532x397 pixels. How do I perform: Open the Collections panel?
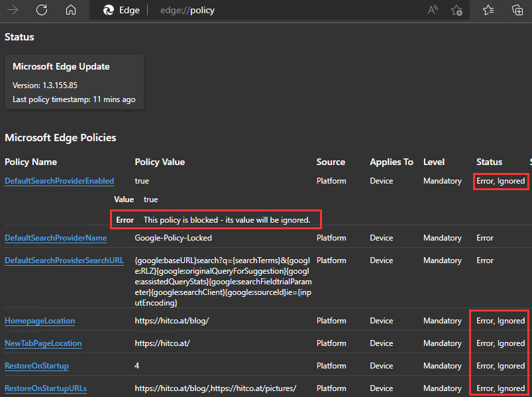(x=517, y=10)
